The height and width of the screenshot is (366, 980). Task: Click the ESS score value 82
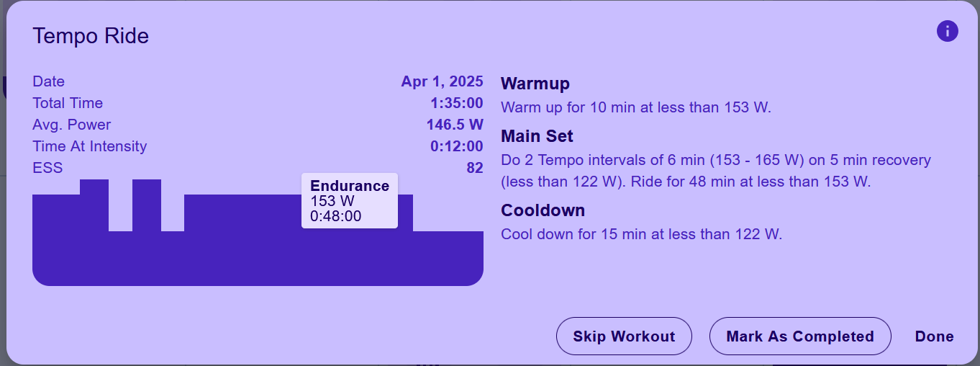[475, 168]
